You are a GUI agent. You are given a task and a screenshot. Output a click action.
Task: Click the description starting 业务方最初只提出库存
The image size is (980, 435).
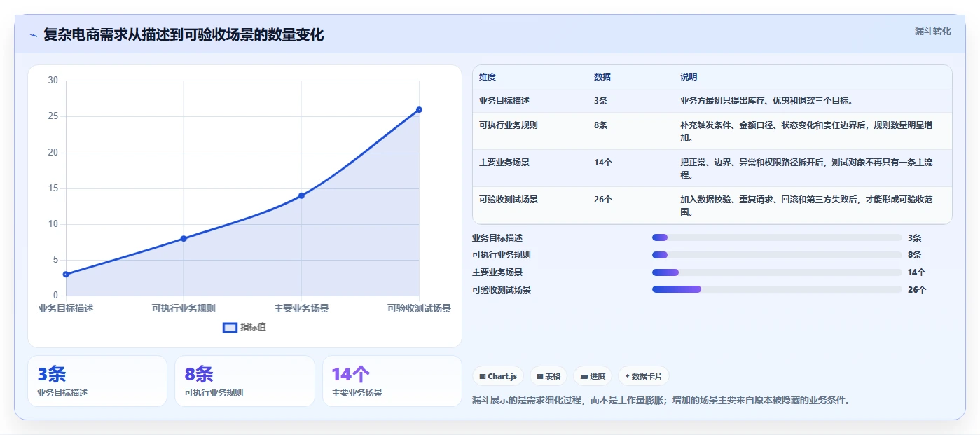pos(766,101)
